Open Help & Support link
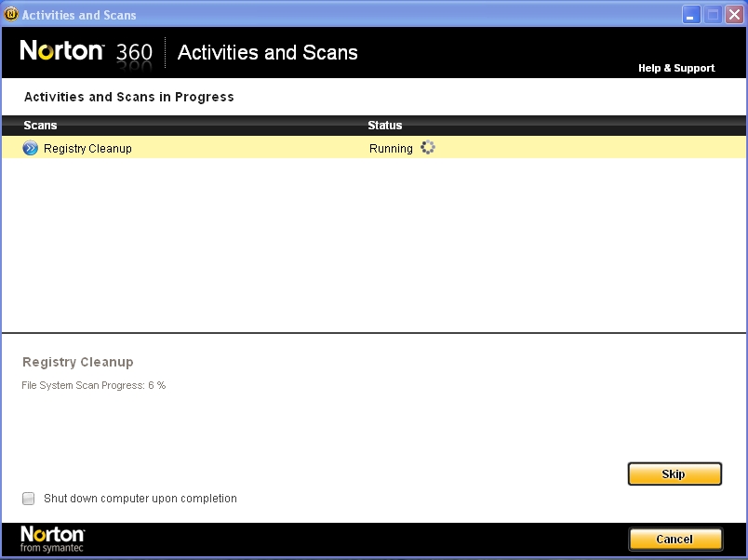Image resolution: width=748 pixels, height=560 pixels. (676, 68)
